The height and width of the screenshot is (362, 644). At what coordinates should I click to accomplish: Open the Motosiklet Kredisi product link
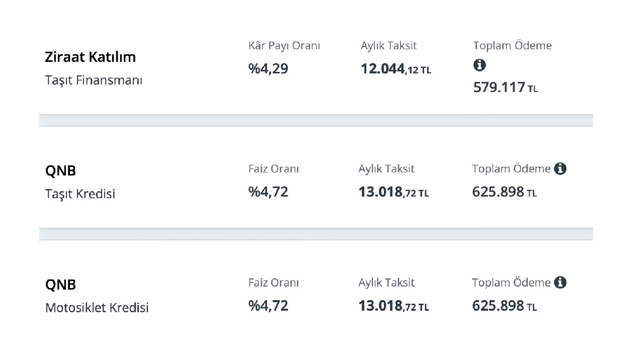pos(97,308)
